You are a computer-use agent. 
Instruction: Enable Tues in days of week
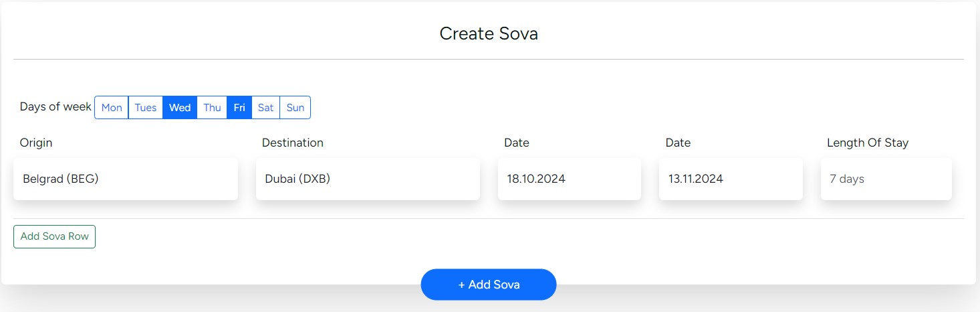146,107
